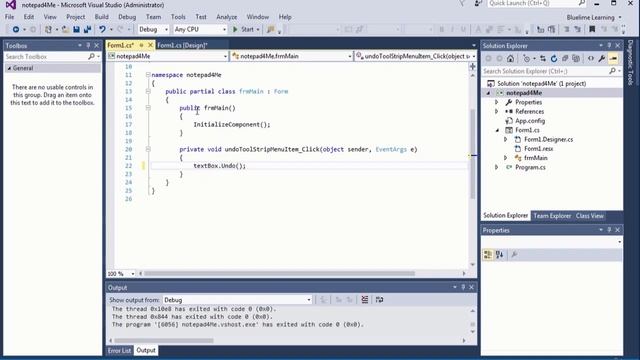Click Property Pages wrench in Properties panel
This screenshot has height=360, width=640.
point(514,255)
